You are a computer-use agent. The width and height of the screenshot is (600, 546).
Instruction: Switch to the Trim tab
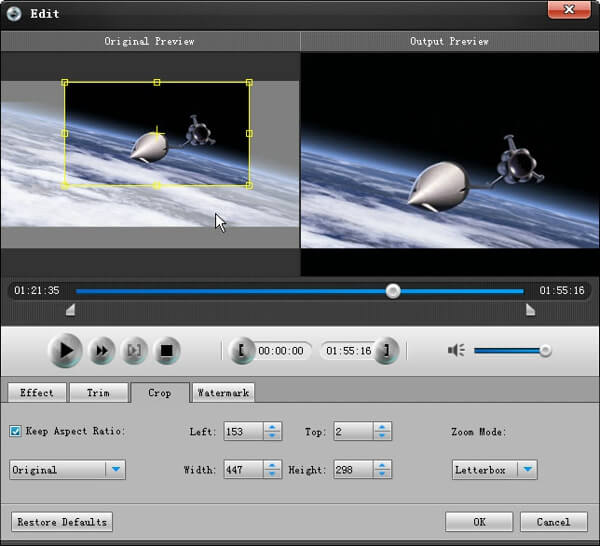[x=98, y=393]
